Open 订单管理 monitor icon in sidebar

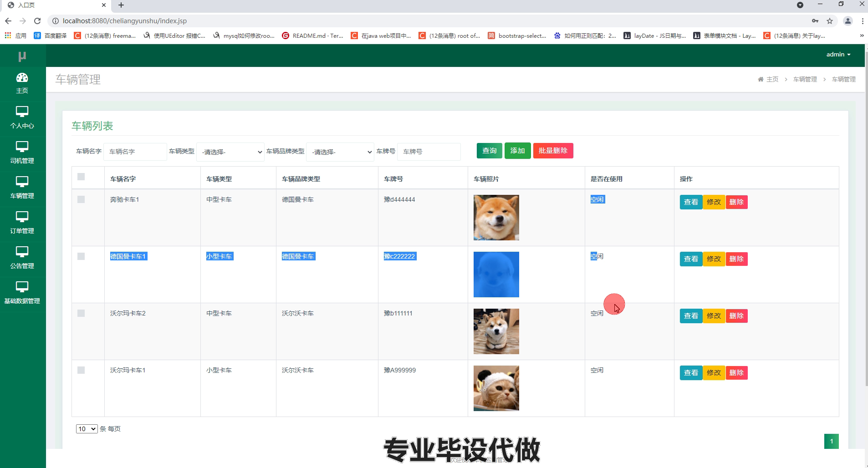pyautogui.click(x=22, y=217)
